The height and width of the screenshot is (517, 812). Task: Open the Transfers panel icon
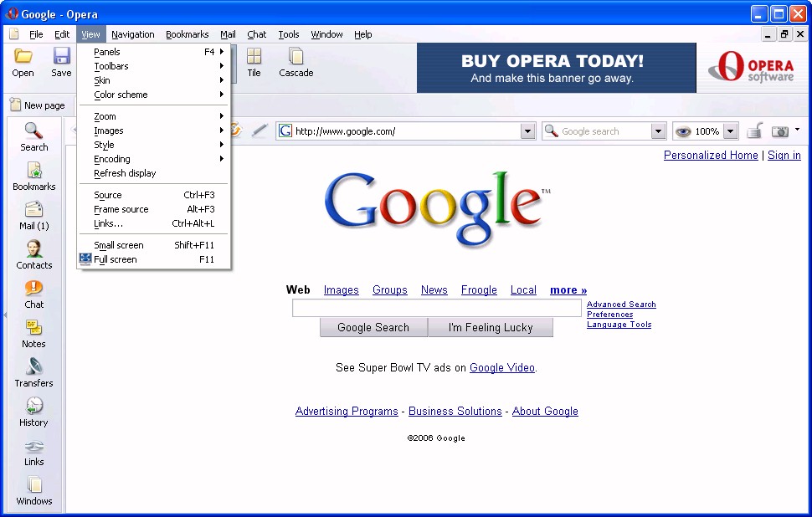(34, 366)
